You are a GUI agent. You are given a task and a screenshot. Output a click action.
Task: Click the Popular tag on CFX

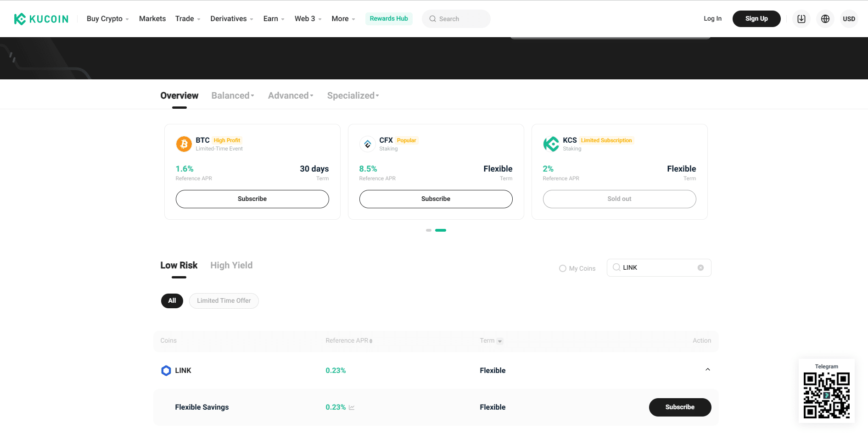pyautogui.click(x=407, y=140)
